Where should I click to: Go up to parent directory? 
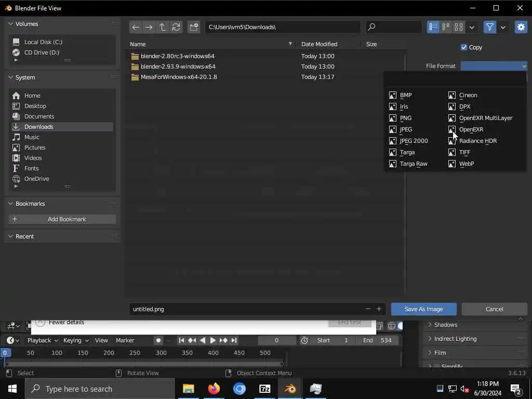coord(163,27)
